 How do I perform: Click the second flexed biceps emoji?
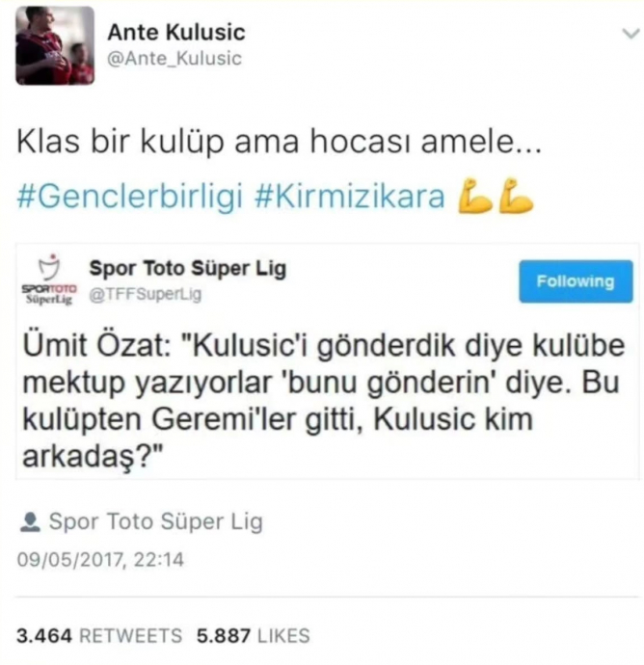coord(516,196)
